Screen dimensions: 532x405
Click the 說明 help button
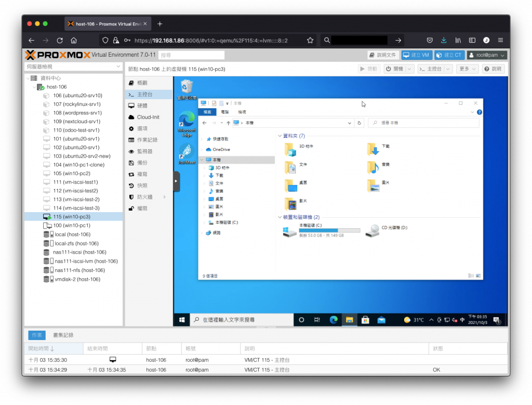[493, 69]
